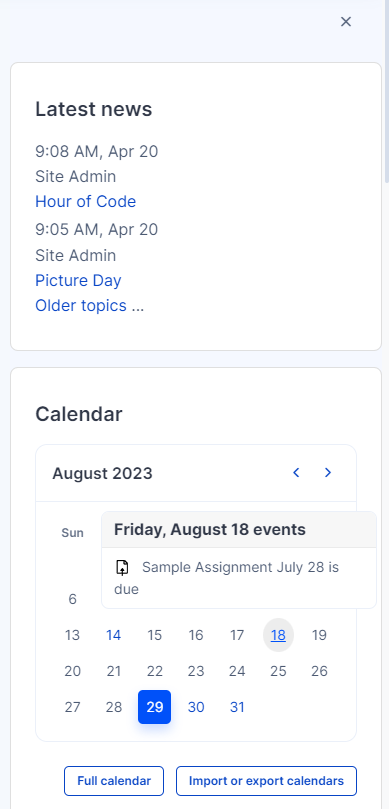Select August 31 in the calendar
The image size is (389, 809).
pyautogui.click(x=237, y=707)
